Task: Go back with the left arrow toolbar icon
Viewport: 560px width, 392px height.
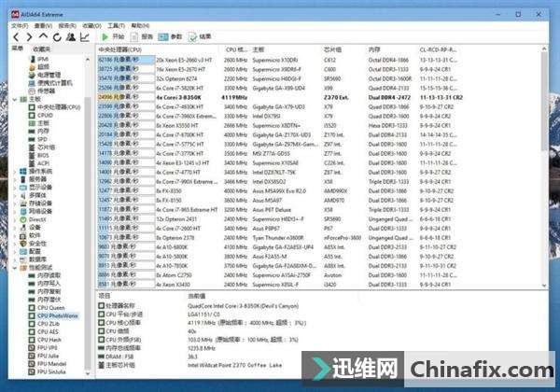Action: click(x=16, y=36)
